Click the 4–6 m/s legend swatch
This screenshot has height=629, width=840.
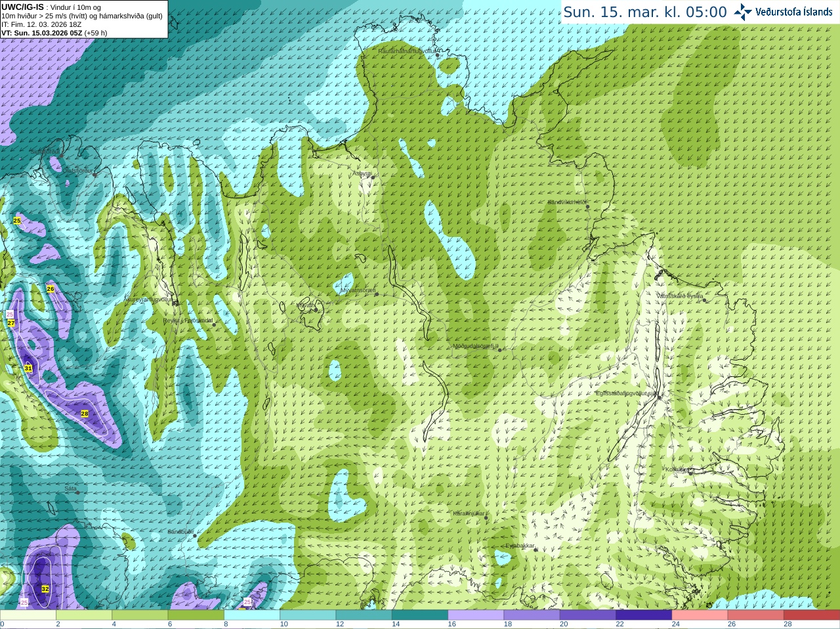[140, 615]
